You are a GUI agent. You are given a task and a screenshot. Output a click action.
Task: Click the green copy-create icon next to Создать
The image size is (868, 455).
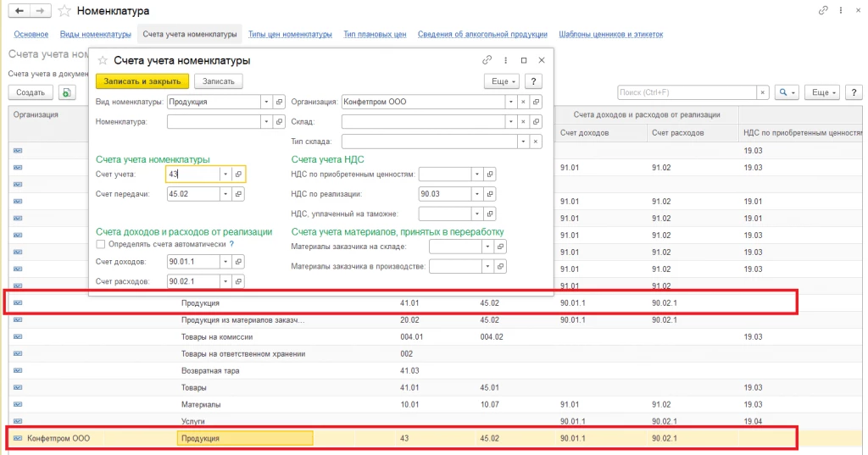66,92
